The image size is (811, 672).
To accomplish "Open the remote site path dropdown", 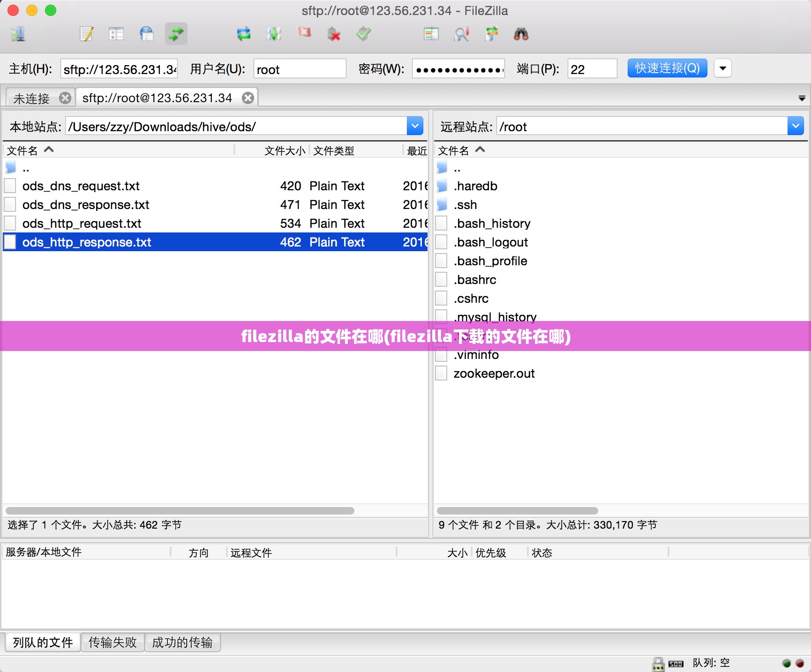I will 796,126.
